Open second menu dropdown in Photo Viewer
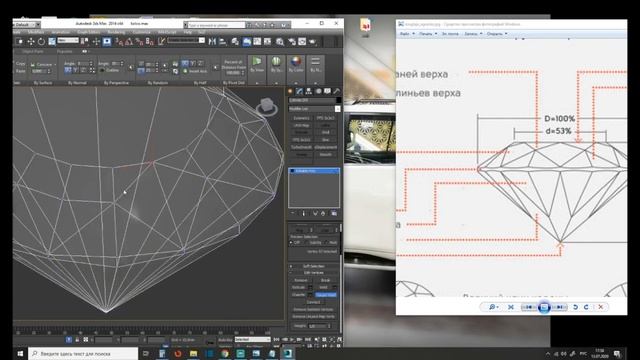The image size is (640, 360). coord(428,34)
